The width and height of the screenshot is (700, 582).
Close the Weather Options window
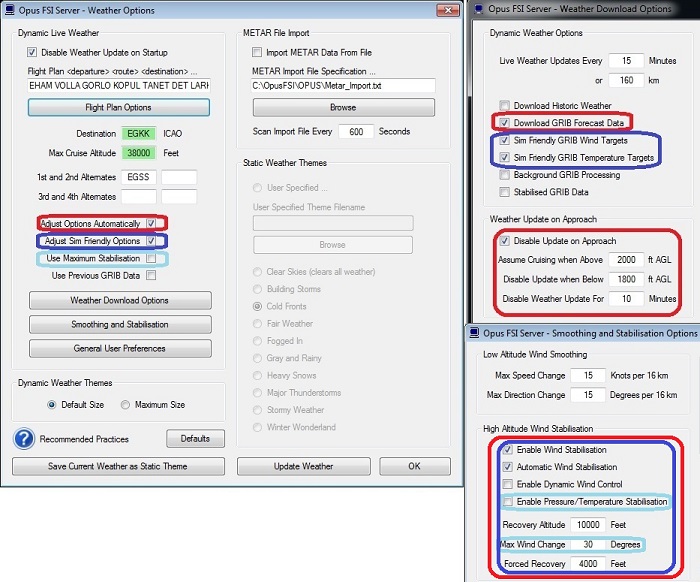click(x=448, y=10)
